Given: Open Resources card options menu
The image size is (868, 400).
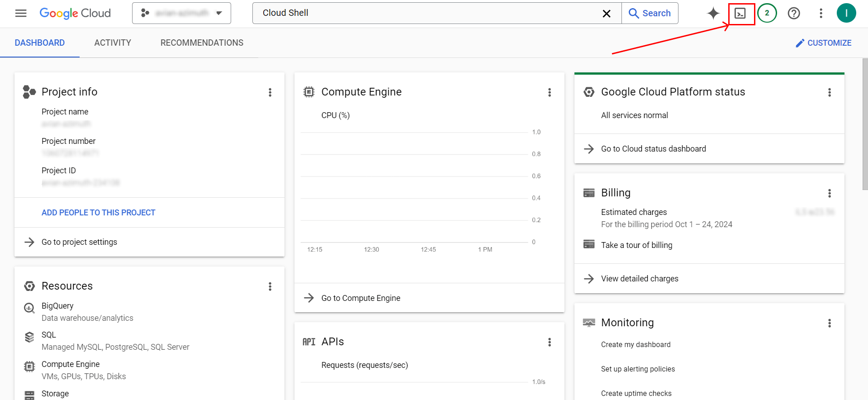Looking at the screenshot, I should (x=270, y=286).
